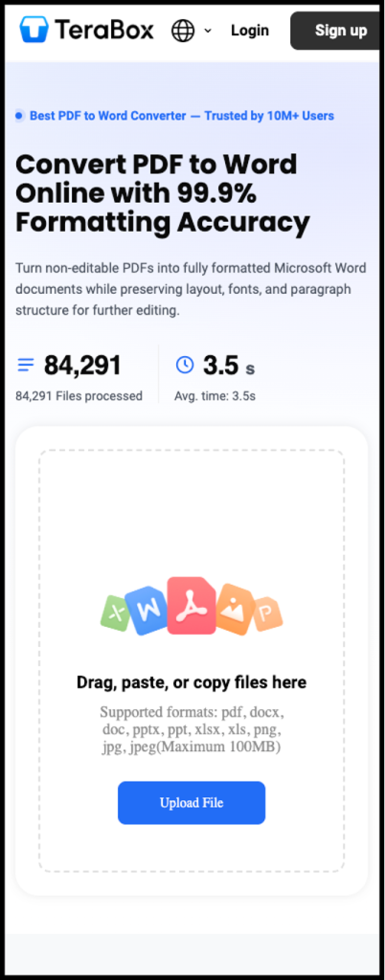
Task: Click the red PDF file icon
Action: click(x=192, y=606)
